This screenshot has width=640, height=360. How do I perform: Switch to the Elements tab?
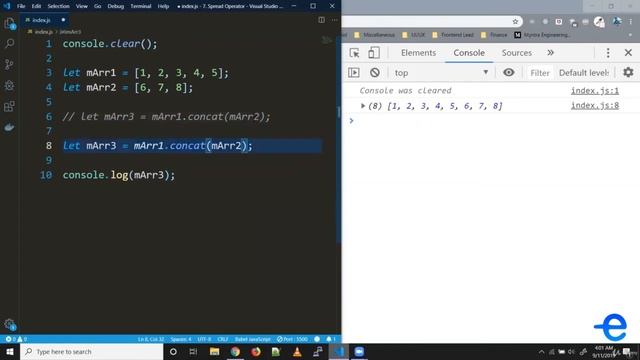click(418, 53)
